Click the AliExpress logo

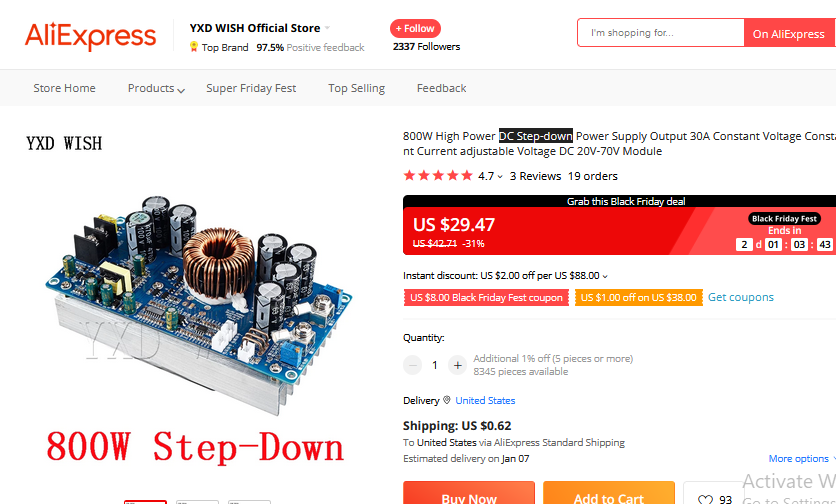tap(90, 36)
